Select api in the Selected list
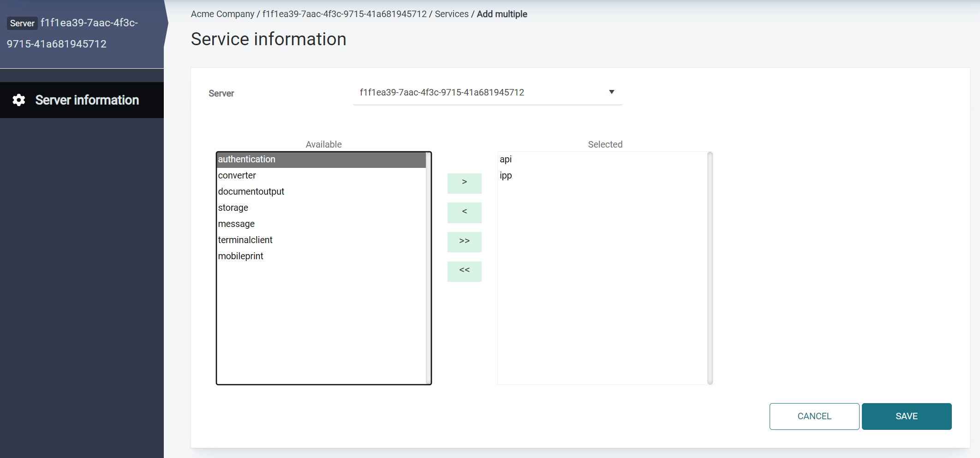Viewport: 980px width, 458px height. click(506, 160)
